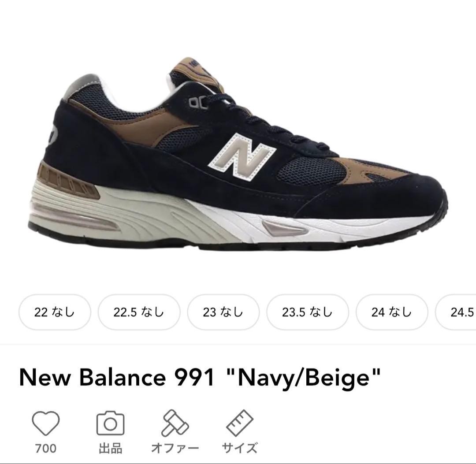Tap the サイズ label text

point(239,448)
